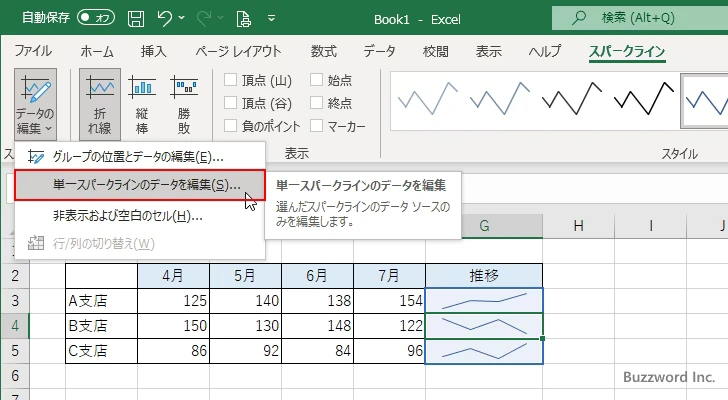Pick the second blue-gray sparkline style
Image resolution: width=728 pixels, height=400 pixels.
[x=500, y=99]
